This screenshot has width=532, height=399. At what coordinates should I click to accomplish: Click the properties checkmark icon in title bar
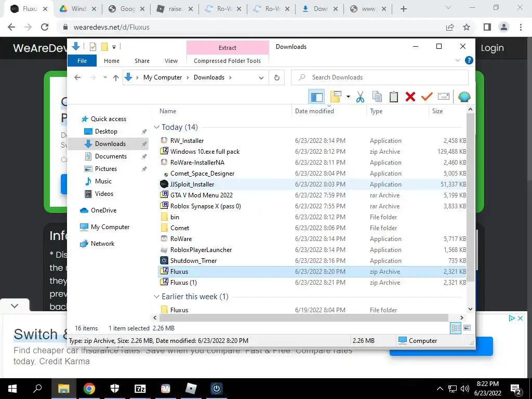pyautogui.click(x=92, y=47)
